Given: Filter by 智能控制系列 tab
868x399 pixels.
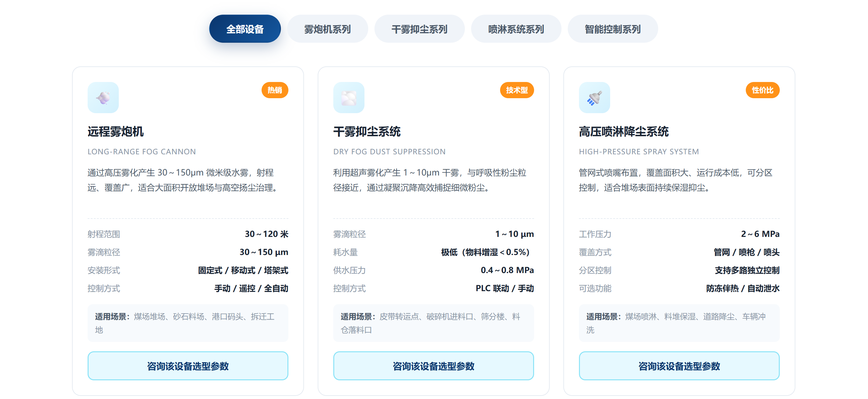Looking at the screenshot, I should [x=613, y=29].
